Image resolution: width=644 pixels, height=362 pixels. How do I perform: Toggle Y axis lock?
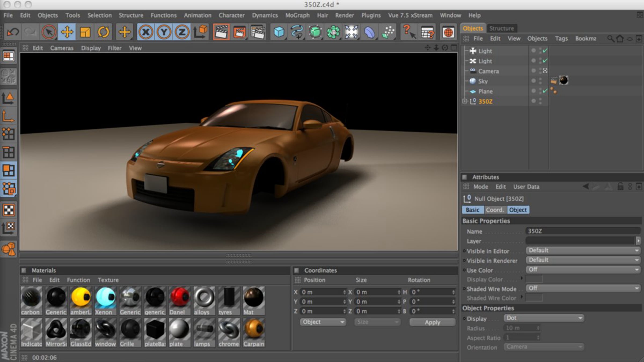point(164,32)
